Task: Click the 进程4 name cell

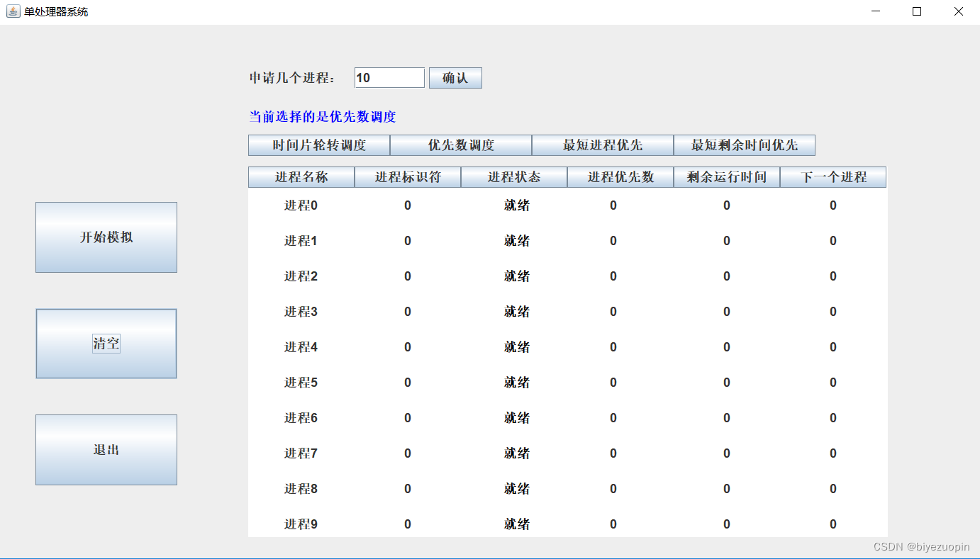Action: 301,347
